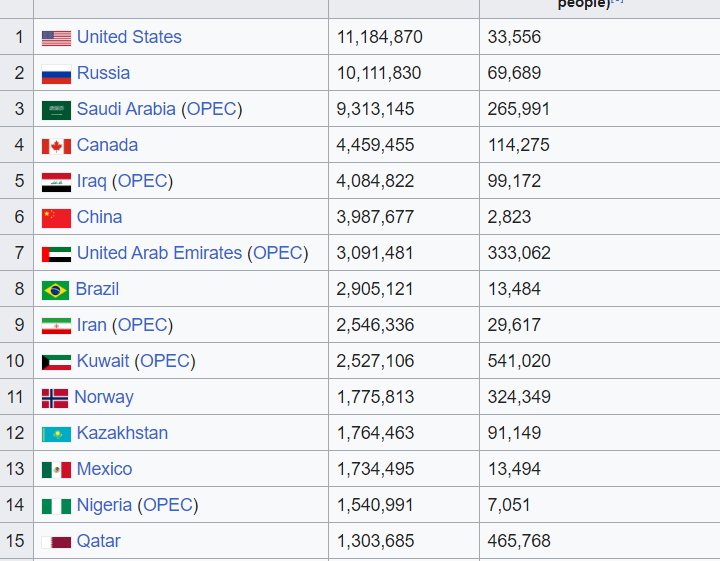The image size is (720, 561).
Task: Open the Qatar link
Action: (98, 541)
